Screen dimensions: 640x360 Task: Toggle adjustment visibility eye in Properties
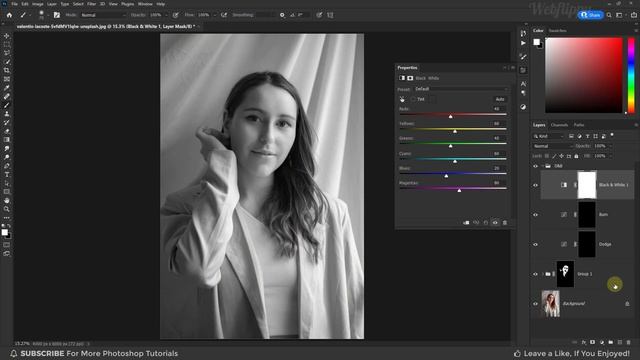[x=495, y=223]
